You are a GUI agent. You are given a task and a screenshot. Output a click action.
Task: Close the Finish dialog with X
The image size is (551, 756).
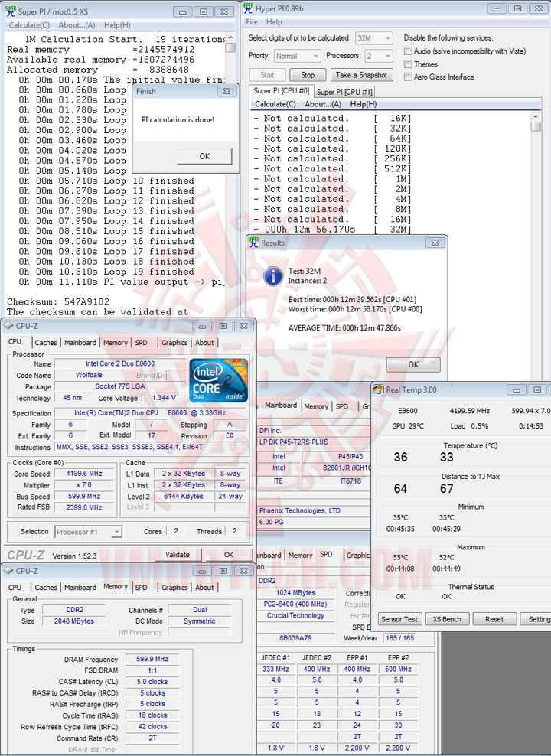(227, 91)
